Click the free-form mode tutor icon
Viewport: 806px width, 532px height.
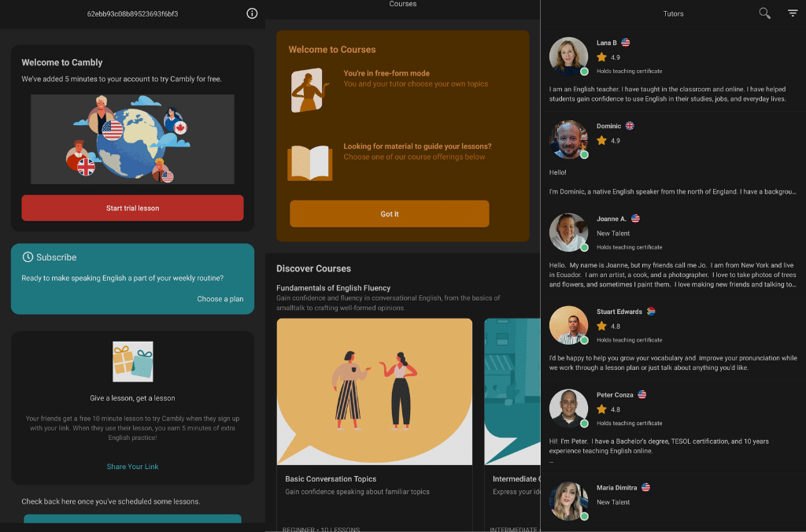coord(309,91)
